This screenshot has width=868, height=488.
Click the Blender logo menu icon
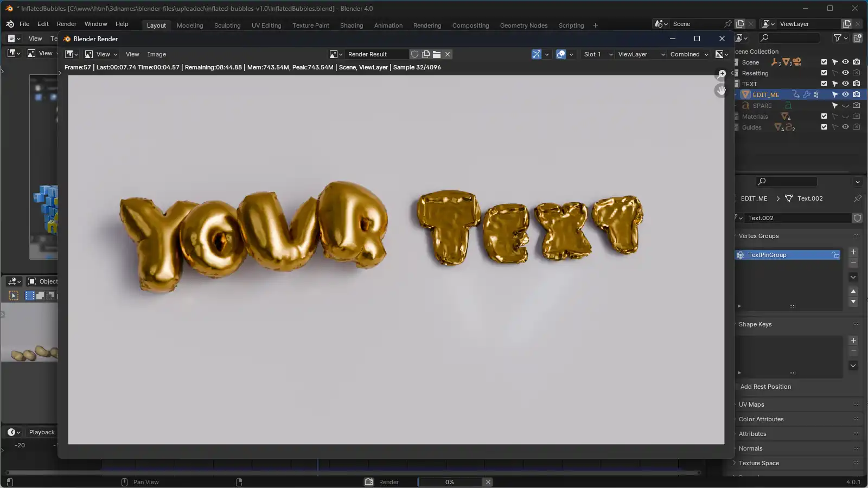10,24
